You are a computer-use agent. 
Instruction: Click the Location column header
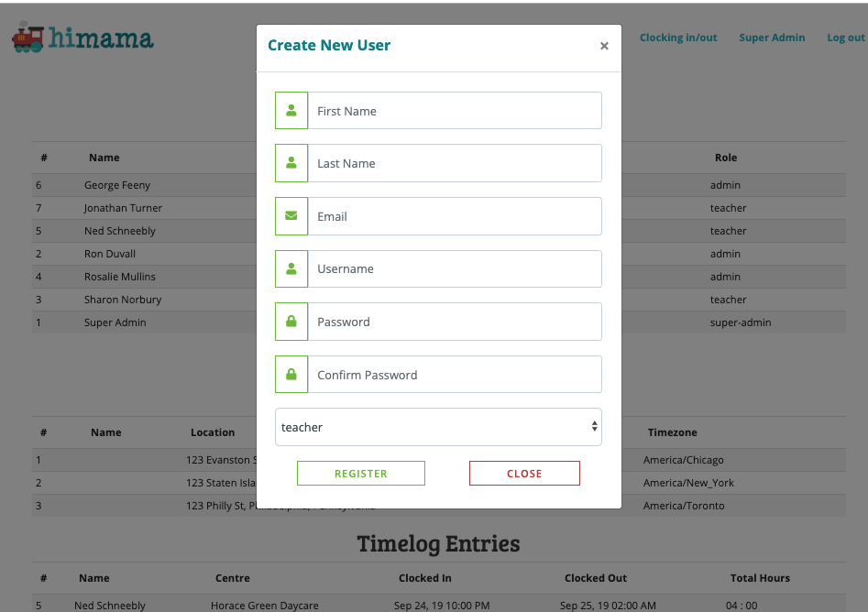(213, 432)
